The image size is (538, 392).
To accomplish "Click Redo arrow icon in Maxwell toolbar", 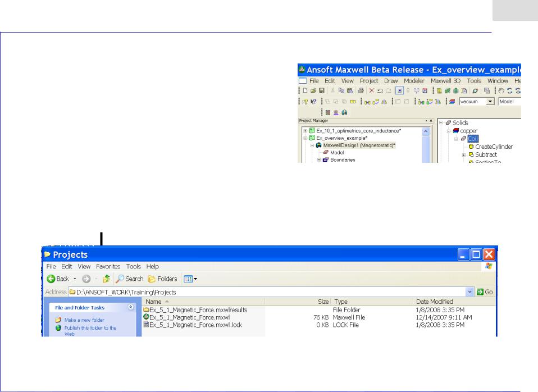I will (389, 90).
